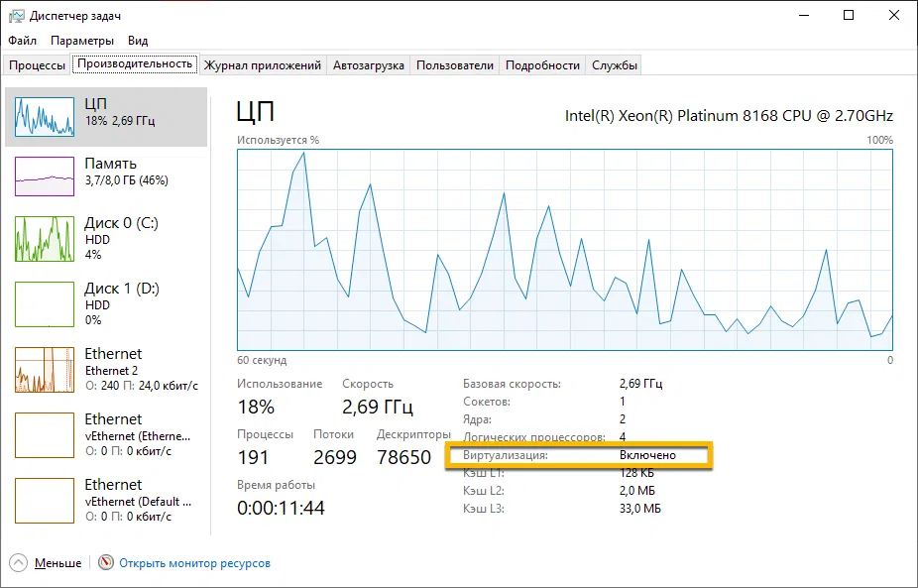The width and height of the screenshot is (918, 588).
Task: Click the Использование value 18%
Action: tap(256, 407)
